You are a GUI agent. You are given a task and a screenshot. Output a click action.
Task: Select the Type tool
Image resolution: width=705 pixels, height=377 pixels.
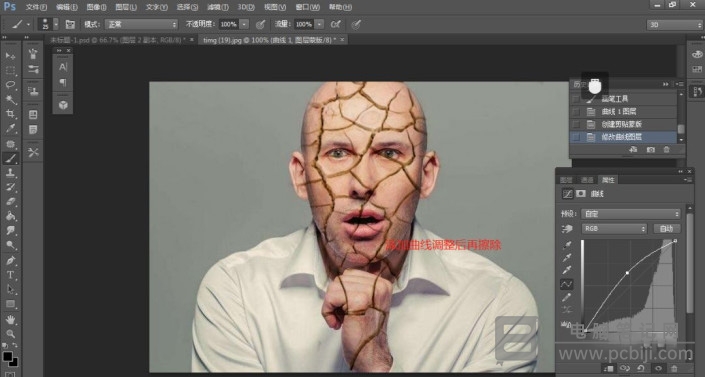(10, 275)
